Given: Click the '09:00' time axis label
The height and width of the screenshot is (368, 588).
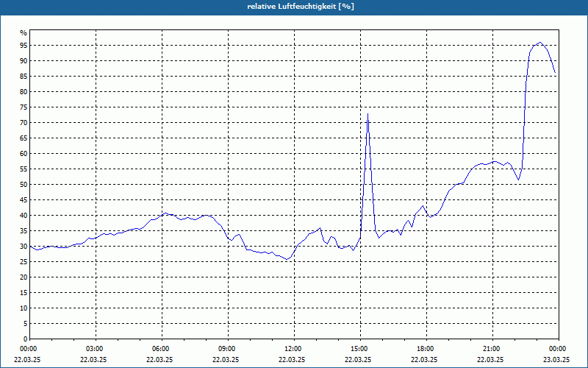Looking at the screenshot, I should click(228, 349).
